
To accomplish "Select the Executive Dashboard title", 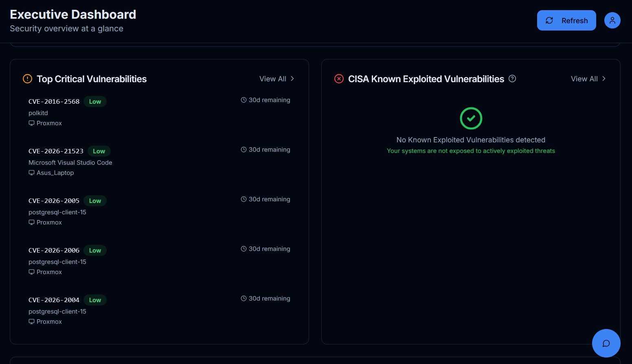I will coord(73,14).
